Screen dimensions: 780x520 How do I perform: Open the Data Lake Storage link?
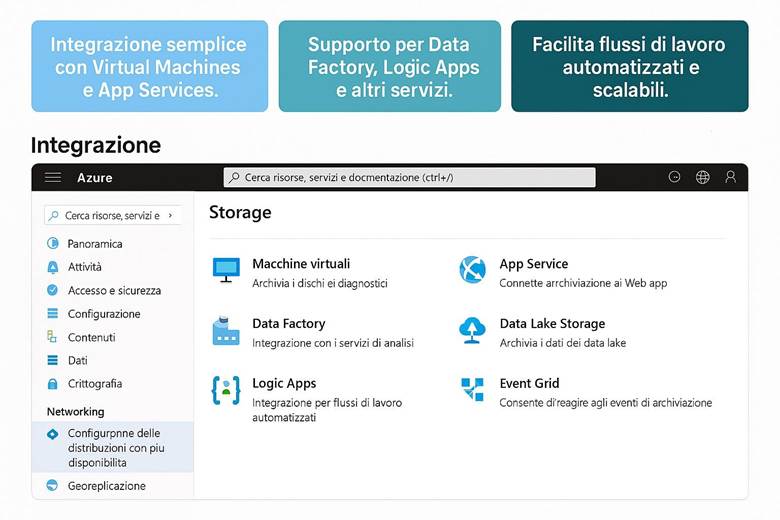click(x=552, y=324)
